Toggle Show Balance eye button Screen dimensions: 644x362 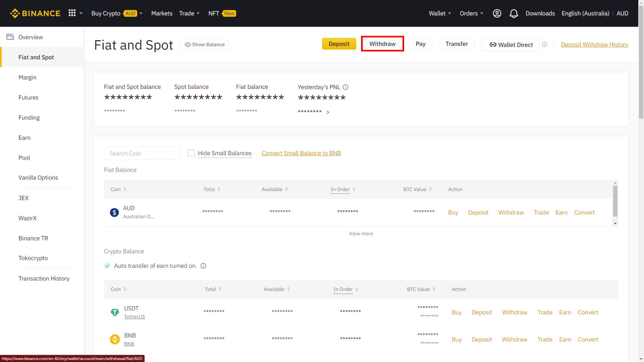[204, 45]
